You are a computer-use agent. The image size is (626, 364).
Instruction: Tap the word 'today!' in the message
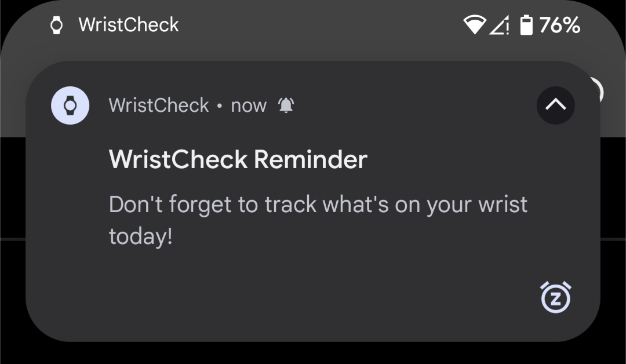[x=141, y=236]
